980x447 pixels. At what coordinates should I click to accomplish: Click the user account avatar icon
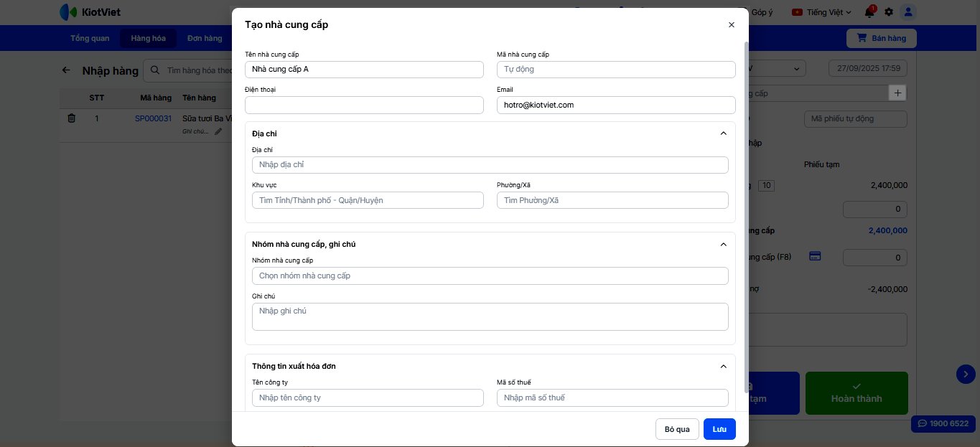tap(908, 12)
